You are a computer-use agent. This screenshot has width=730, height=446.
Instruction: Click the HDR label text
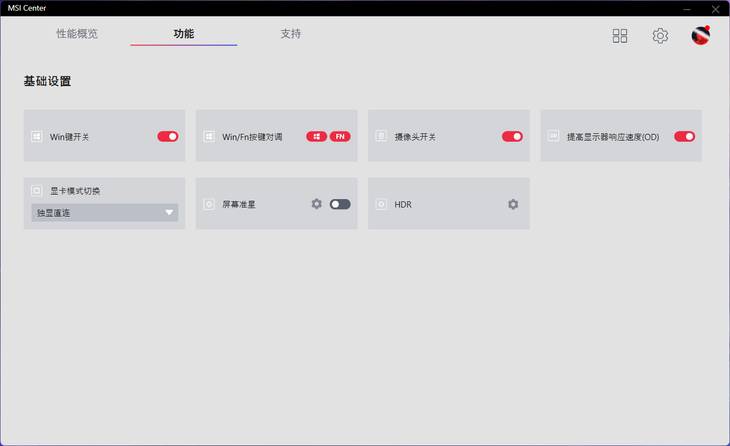[x=403, y=204]
